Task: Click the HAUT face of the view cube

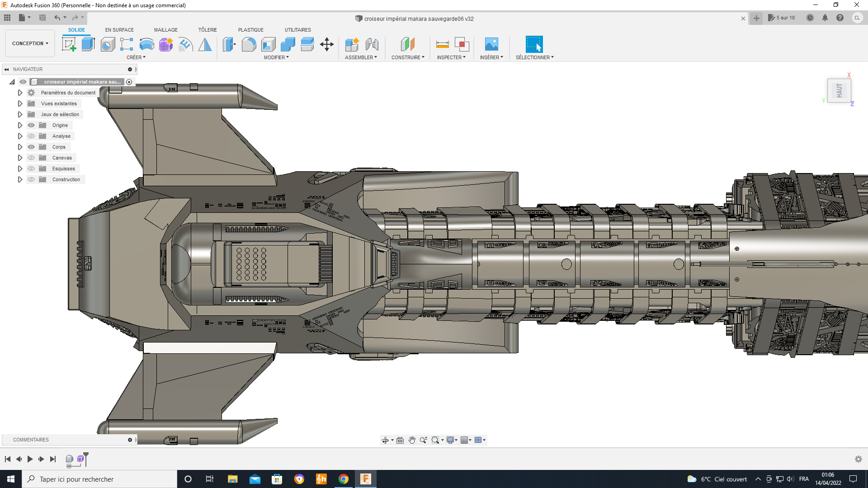Action: (x=839, y=90)
